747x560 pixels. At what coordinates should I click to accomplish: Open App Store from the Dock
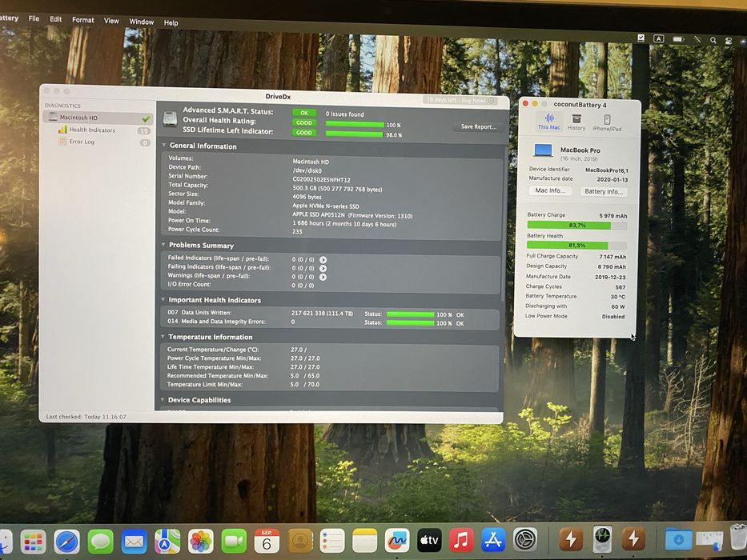[493, 539]
